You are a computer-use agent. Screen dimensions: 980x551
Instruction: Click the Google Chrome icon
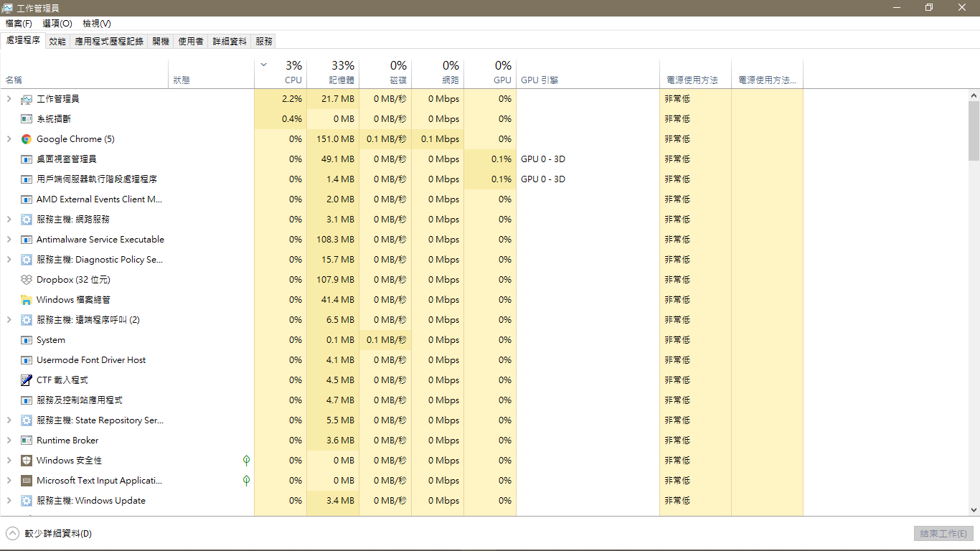tap(27, 139)
